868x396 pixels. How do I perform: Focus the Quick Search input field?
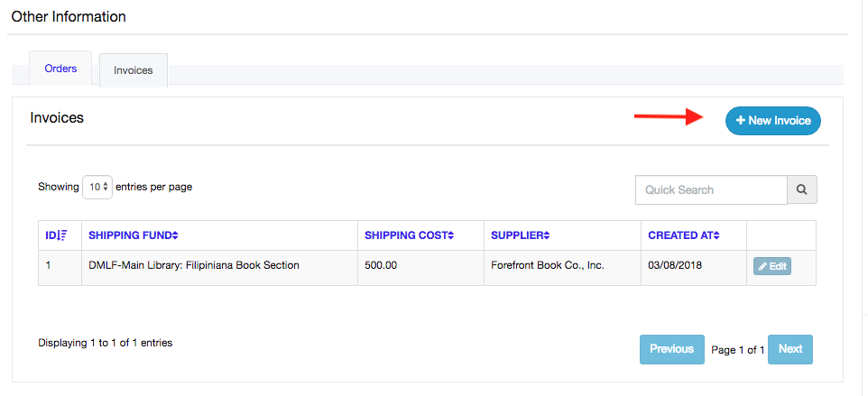pos(711,190)
